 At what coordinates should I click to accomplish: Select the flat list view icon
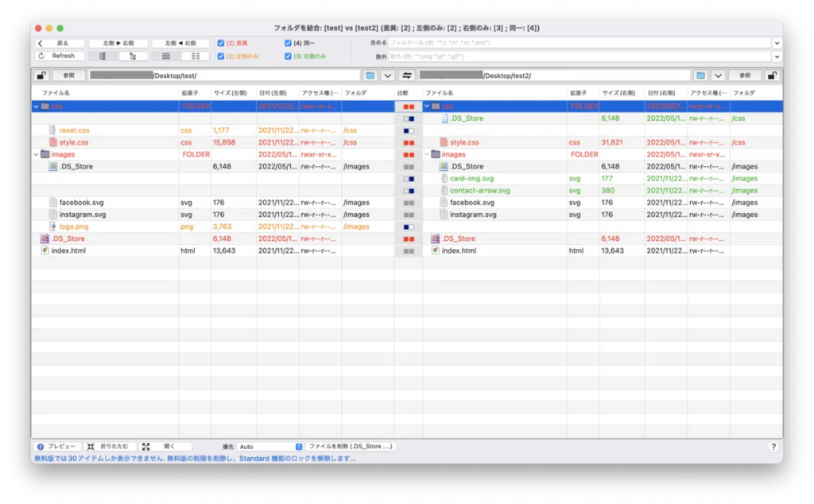coord(166,56)
